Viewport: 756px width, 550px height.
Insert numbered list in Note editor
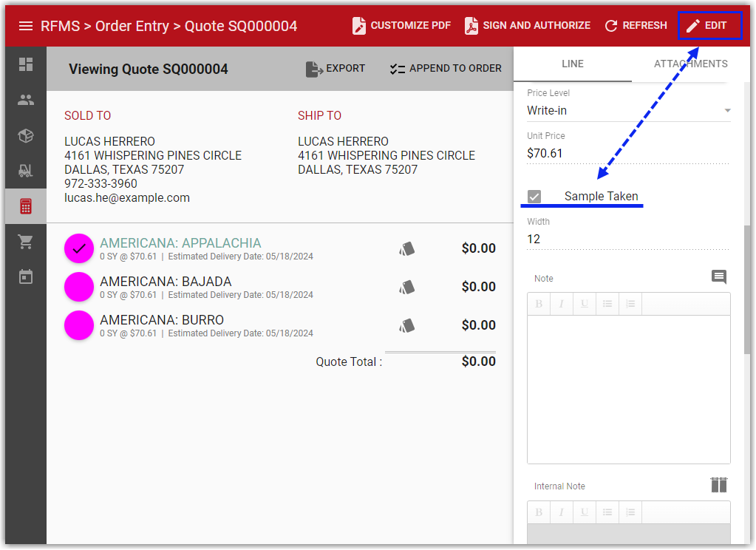[x=630, y=304]
